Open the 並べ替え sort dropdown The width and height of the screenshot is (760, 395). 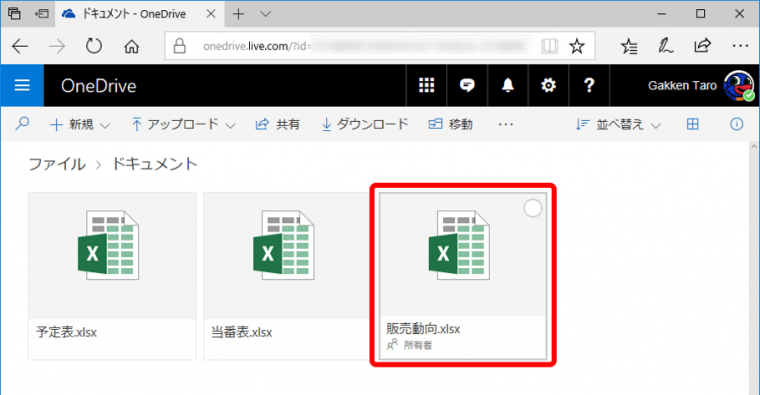(x=618, y=125)
